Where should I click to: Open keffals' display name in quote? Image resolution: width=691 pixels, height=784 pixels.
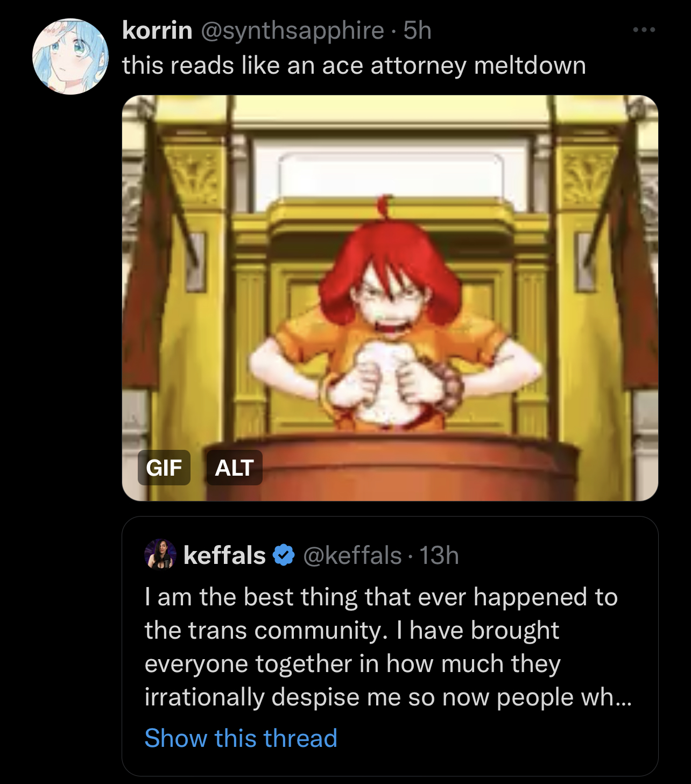[x=224, y=555]
